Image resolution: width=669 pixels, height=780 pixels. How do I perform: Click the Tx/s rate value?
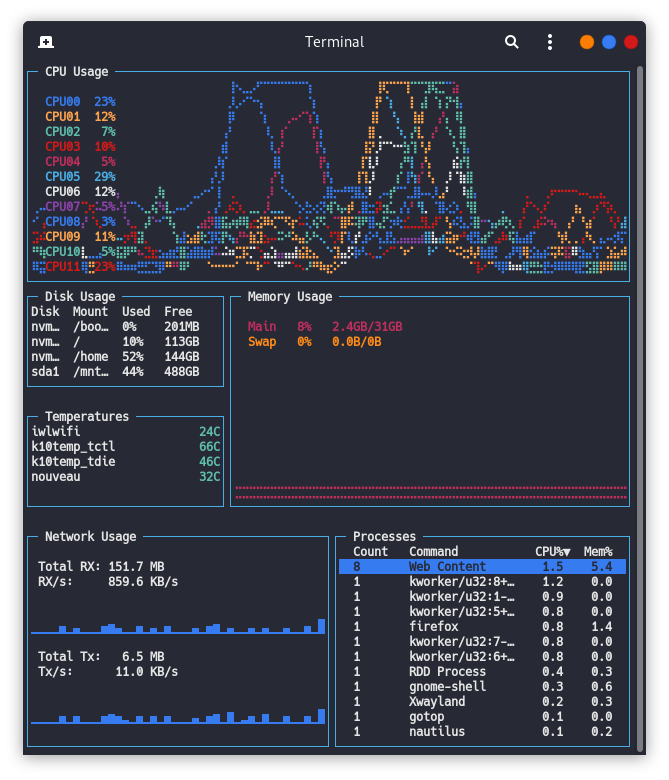click(x=147, y=672)
